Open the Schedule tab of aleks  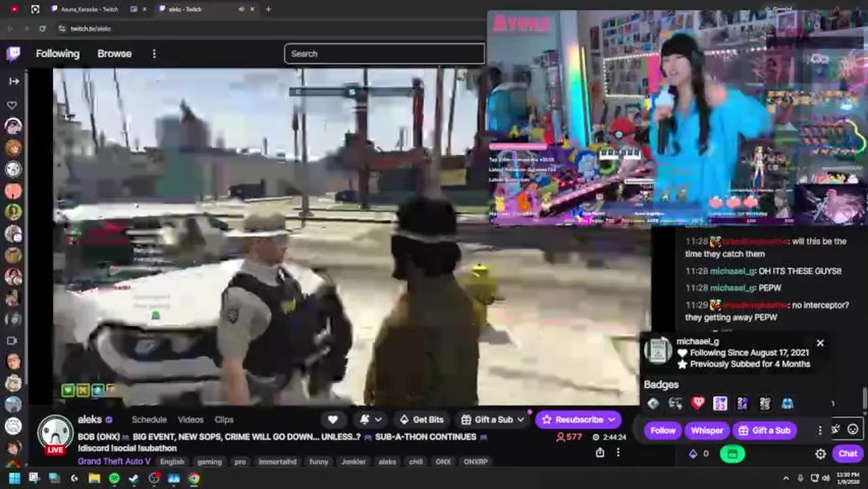[149, 420]
